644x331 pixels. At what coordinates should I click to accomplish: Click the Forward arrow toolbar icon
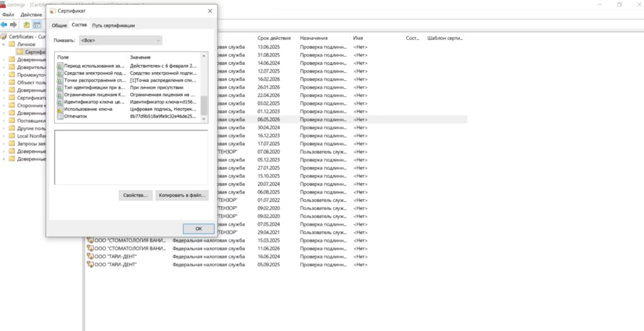point(13,25)
